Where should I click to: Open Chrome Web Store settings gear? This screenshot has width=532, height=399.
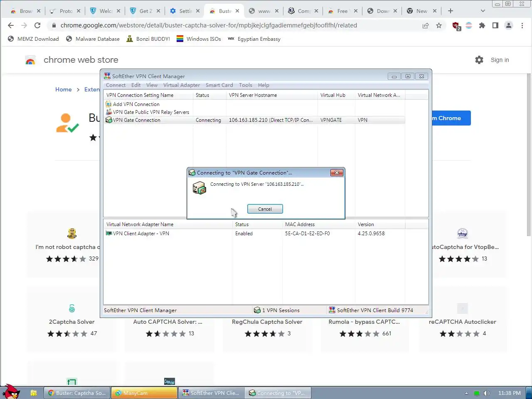tap(479, 60)
